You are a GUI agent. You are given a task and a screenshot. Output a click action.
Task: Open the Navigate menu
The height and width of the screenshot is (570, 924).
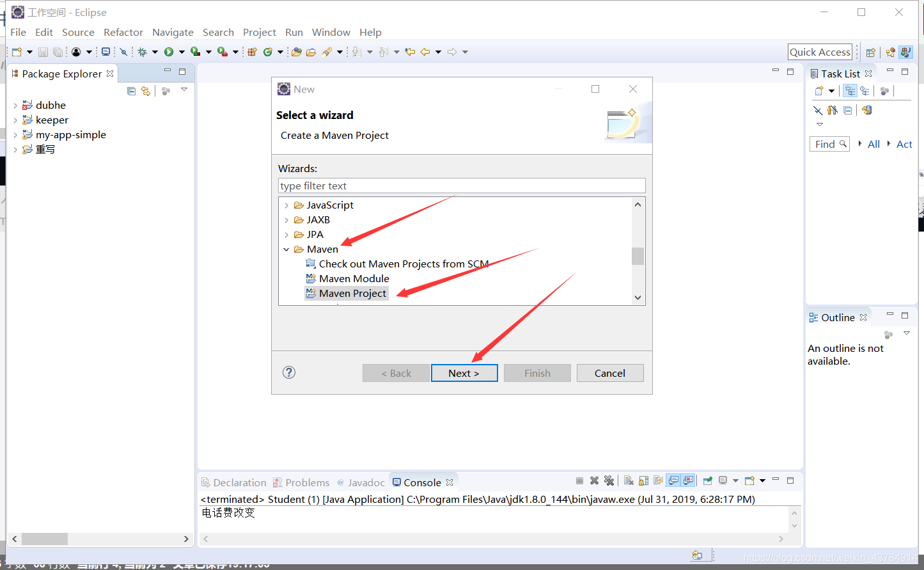click(173, 32)
